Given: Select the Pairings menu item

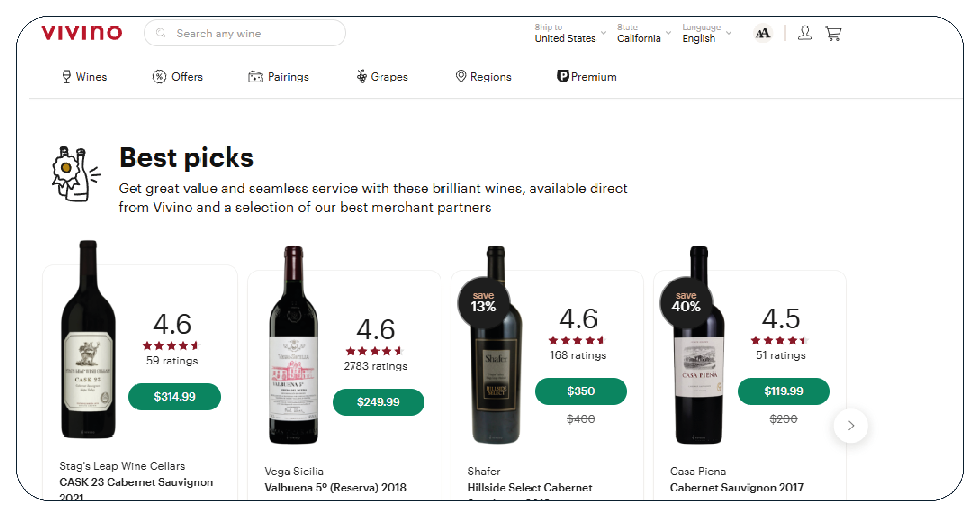Looking at the screenshot, I should click(x=278, y=77).
